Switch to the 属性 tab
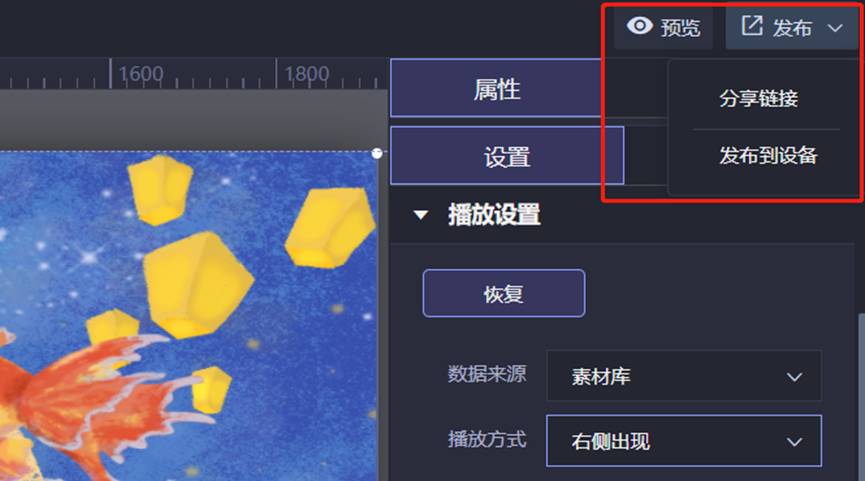 pos(496,88)
